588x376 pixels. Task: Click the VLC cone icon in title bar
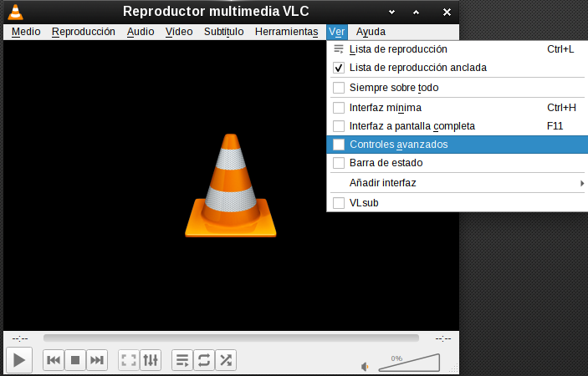click(15, 12)
